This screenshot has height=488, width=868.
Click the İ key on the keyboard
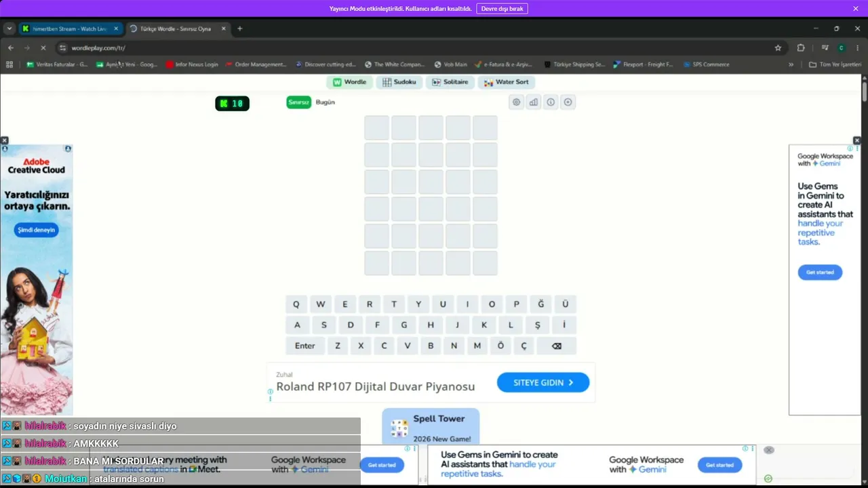(x=564, y=325)
